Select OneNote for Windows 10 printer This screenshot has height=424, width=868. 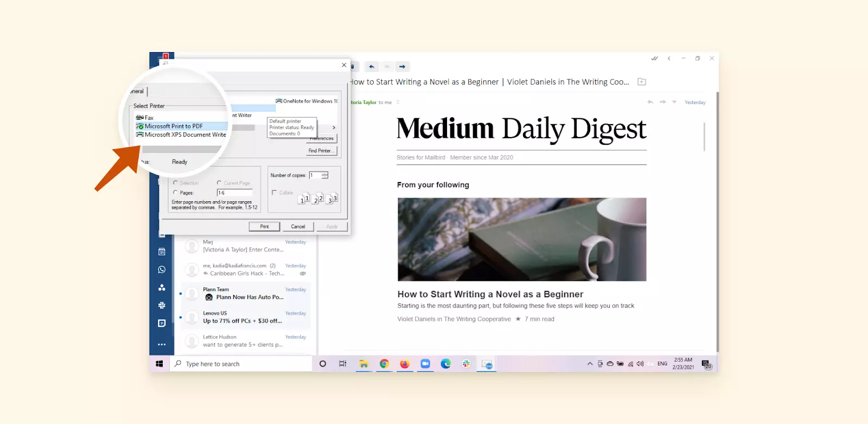click(x=307, y=101)
